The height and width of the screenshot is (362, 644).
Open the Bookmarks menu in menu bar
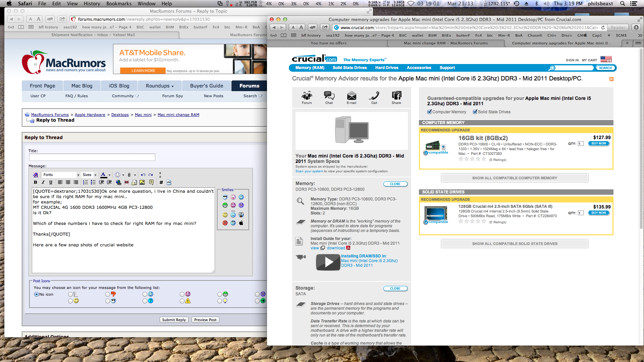[119, 4]
